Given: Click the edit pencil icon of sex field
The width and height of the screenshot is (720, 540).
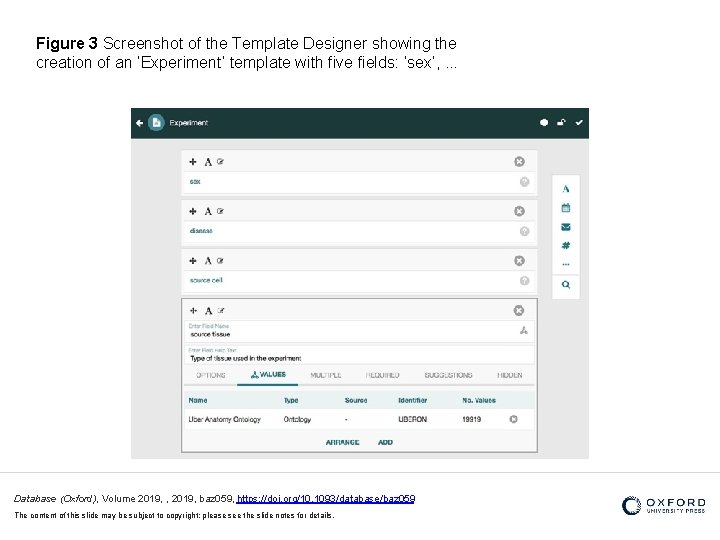Looking at the screenshot, I should click(220, 161).
